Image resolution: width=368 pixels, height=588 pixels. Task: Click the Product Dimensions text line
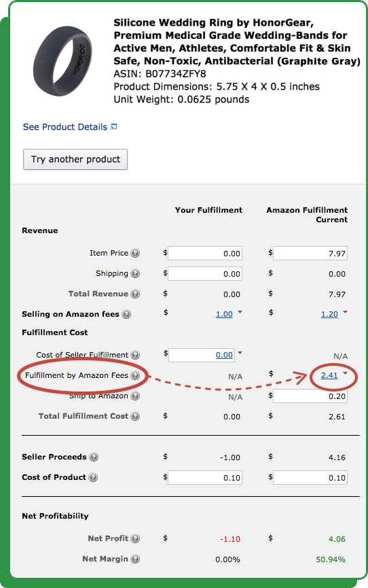coord(217,86)
